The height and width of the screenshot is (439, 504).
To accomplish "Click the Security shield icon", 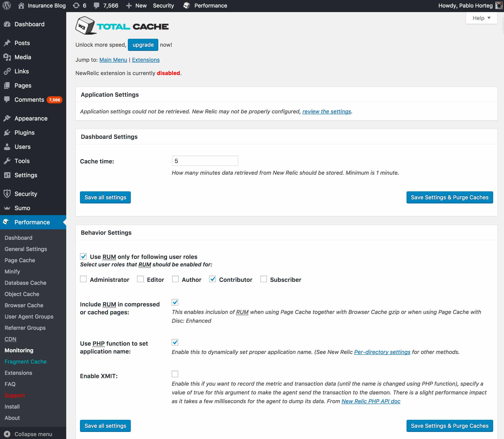I will tap(7, 194).
